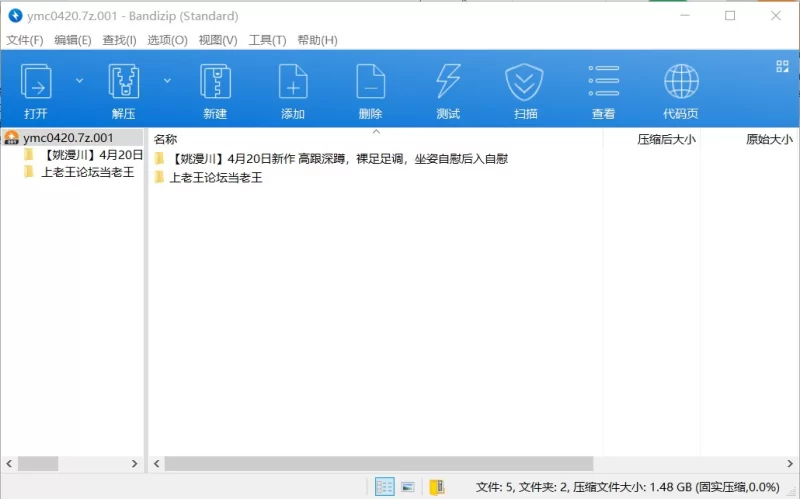
Task: Open the 文件(F) menu
Action: pyautogui.click(x=24, y=40)
